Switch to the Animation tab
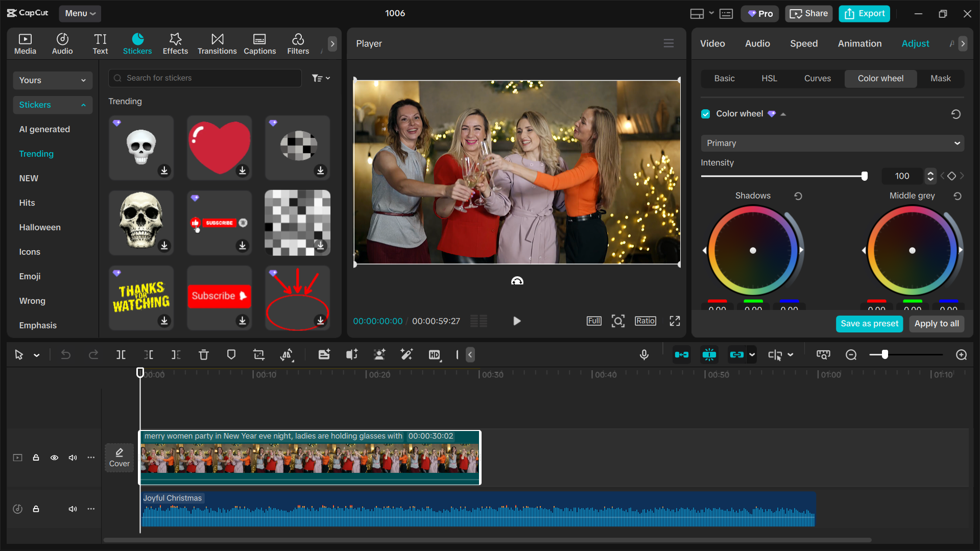The height and width of the screenshot is (551, 980). [859, 43]
